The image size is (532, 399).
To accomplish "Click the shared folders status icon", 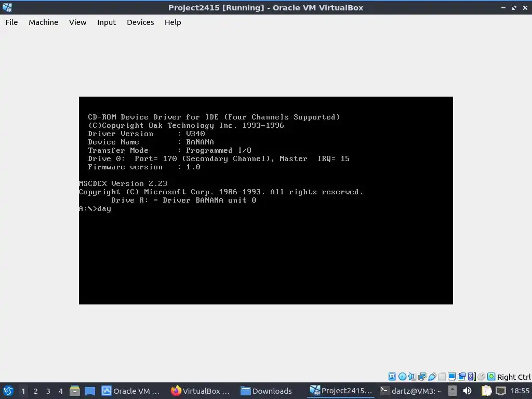I will coord(442,376).
